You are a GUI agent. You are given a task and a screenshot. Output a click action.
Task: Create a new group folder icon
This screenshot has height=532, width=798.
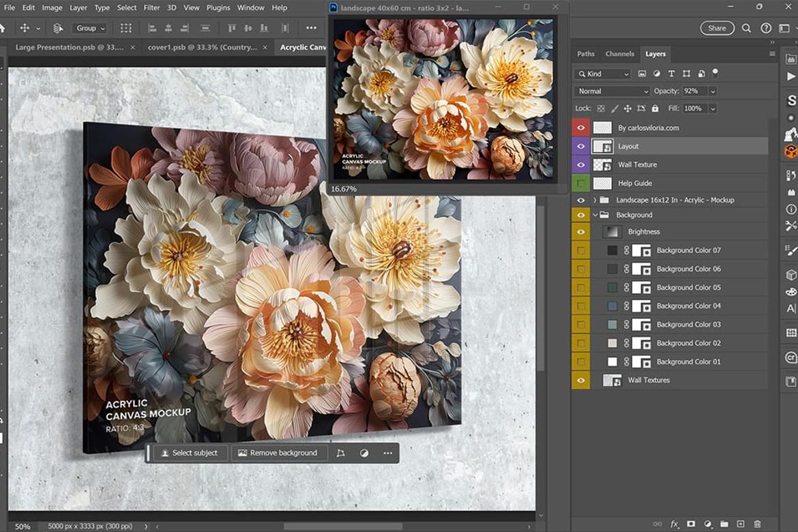click(724, 524)
